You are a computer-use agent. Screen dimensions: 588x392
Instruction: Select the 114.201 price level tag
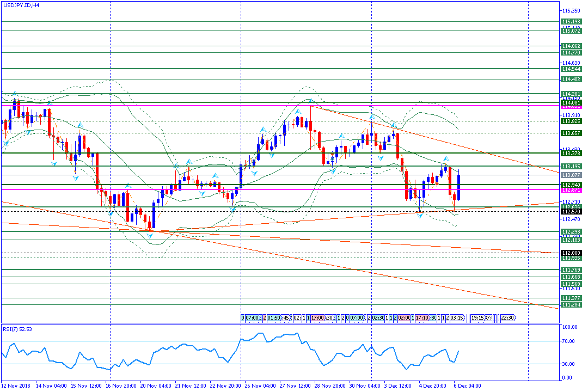click(x=571, y=94)
